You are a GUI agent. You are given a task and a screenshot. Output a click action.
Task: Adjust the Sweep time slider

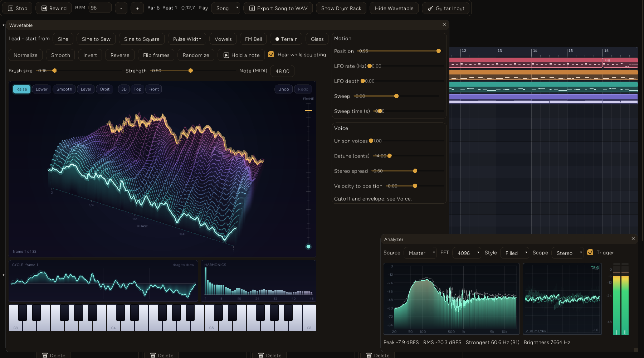coord(409,111)
